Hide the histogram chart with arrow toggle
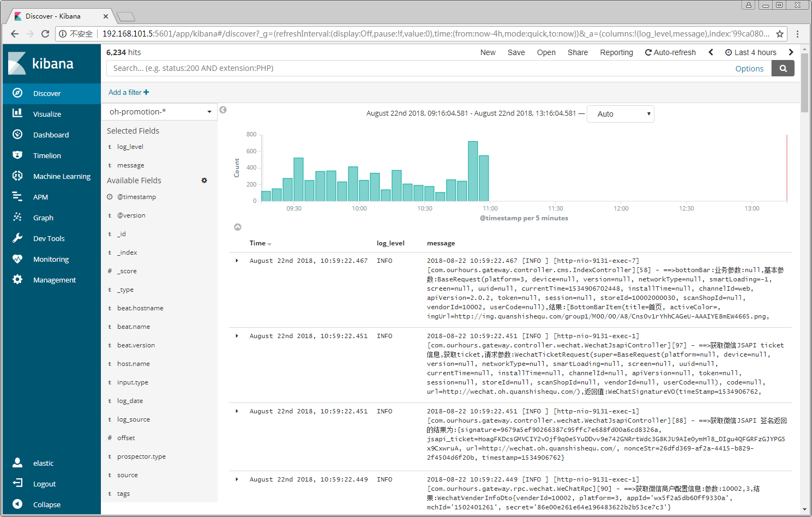The width and height of the screenshot is (812, 517). 238,227
